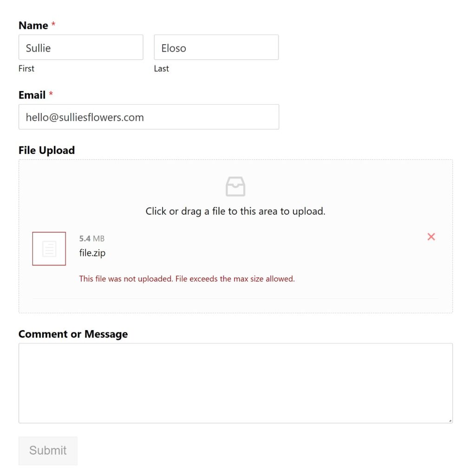Click into the Email address field

149,117
